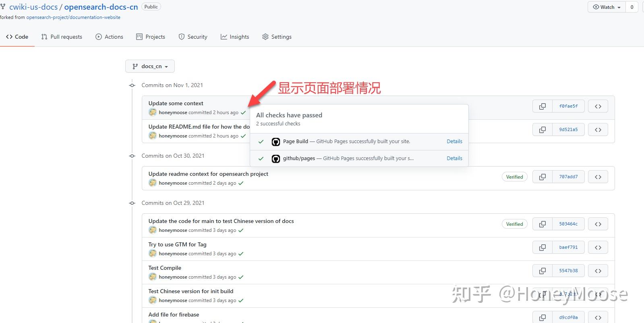
Task: Click check status mark for 'Update README.md file' commit
Action: 243,136
